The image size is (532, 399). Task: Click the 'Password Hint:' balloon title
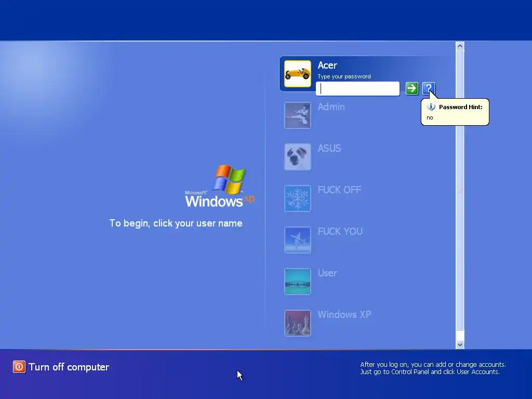(x=460, y=107)
